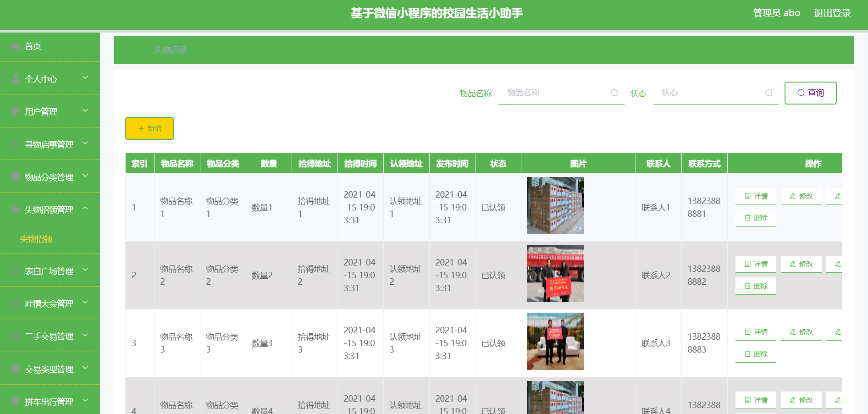Expand the 寻物启事管理 menu chevron
This screenshot has height=414, width=868.
coord(85,144)
